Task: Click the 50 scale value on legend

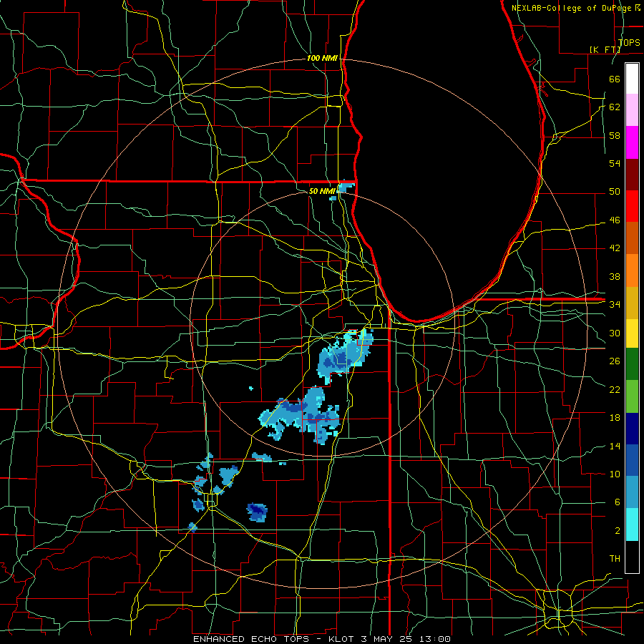Action: click(x=615, y=191)
